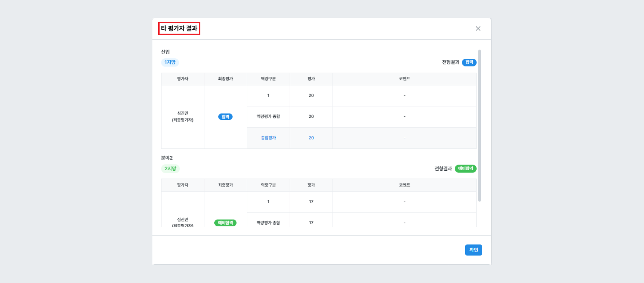Click the 신입 section heading
Viewport: 644px width, 283px height.
165,52
